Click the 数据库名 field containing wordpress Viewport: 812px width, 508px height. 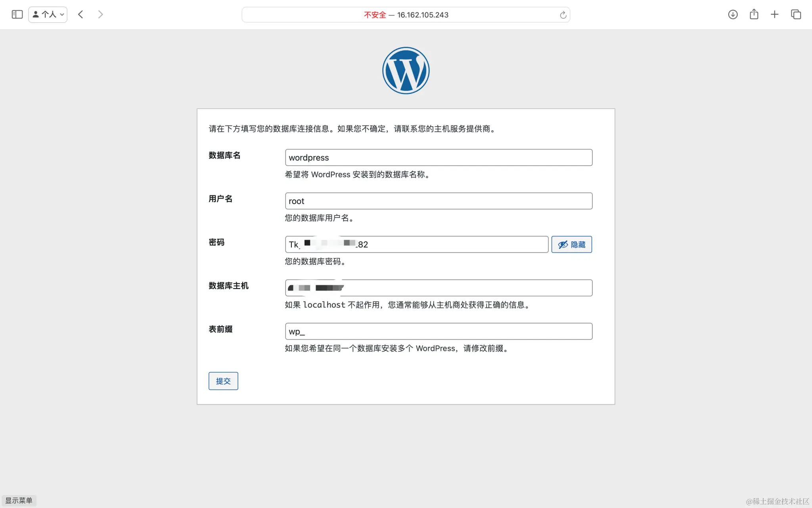point(439,158)
